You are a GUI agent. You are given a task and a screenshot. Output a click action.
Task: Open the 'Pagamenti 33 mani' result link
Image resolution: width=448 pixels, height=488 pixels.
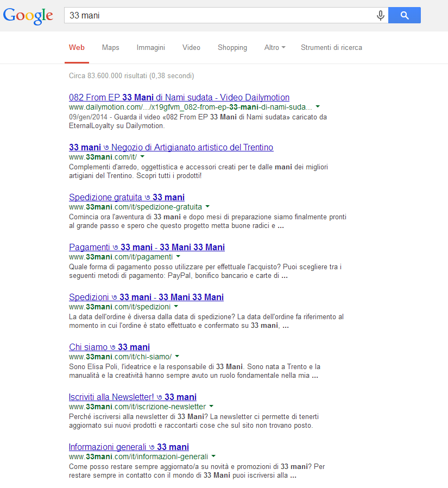[x=147, y=247]
